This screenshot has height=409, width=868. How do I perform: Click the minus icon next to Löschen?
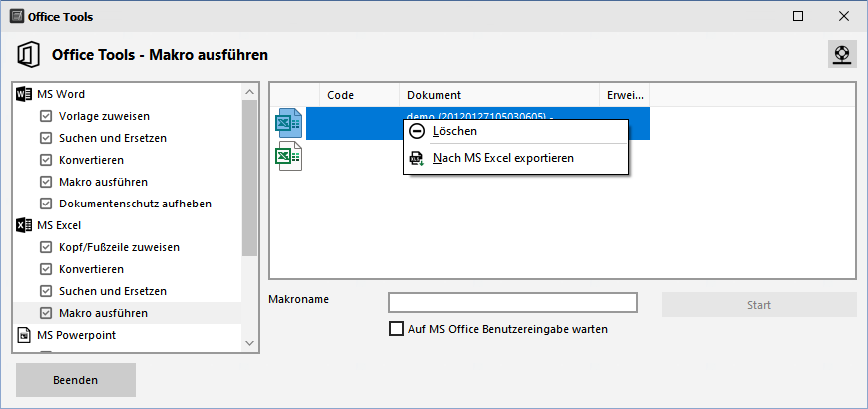[x=417, y=131]
